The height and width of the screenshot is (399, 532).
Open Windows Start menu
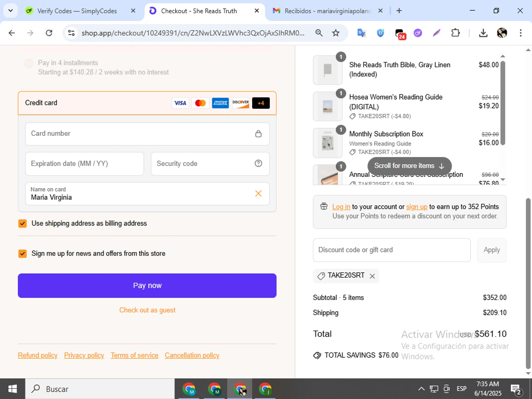(x=12, y=389)
